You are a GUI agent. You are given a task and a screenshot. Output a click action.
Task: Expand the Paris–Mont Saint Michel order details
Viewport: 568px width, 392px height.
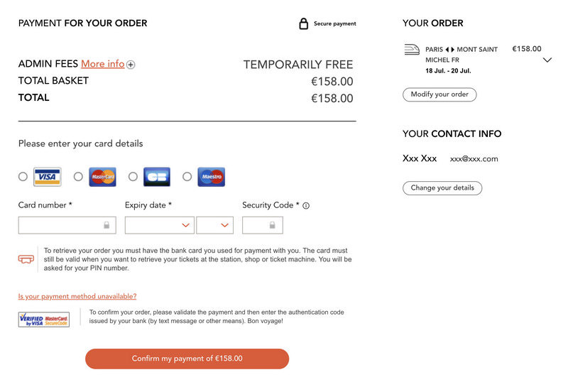[x=547, y=60]
